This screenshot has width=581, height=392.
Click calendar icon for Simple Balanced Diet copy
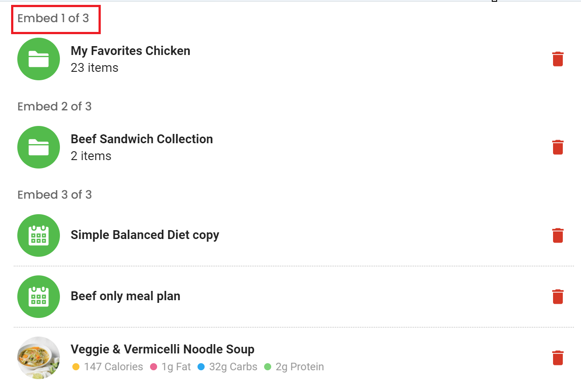point(39,235)
